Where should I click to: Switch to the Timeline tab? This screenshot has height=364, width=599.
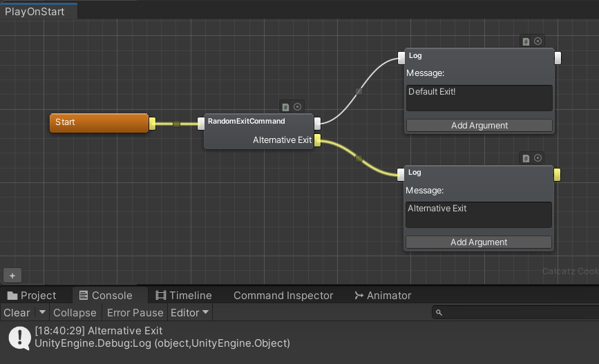click(x=183, y=296)
